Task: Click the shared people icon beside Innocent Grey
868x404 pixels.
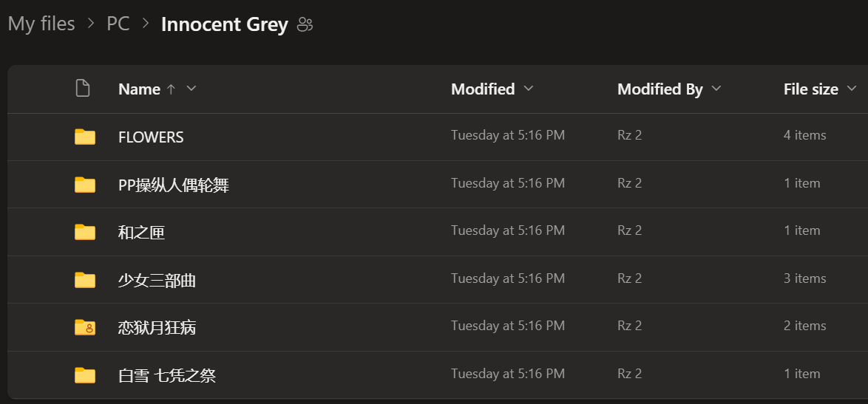Action: (305, 24)
